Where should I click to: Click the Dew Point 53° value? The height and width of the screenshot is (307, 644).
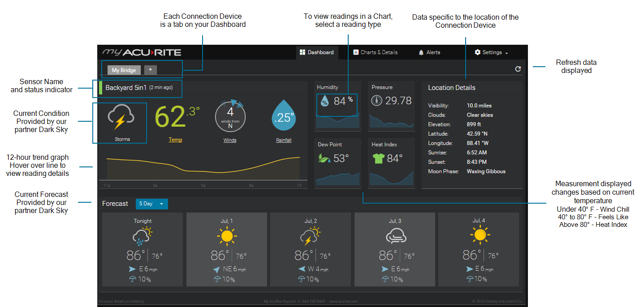[x=341, y=158]
